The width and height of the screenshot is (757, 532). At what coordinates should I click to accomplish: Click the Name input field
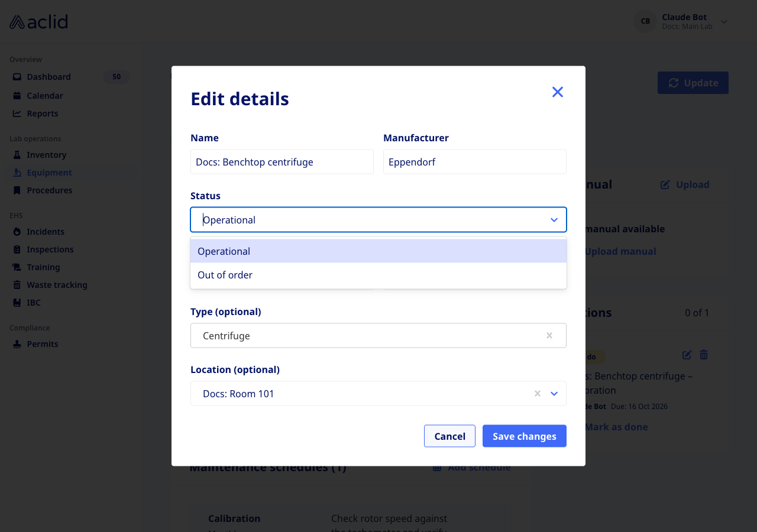point(282,162)
